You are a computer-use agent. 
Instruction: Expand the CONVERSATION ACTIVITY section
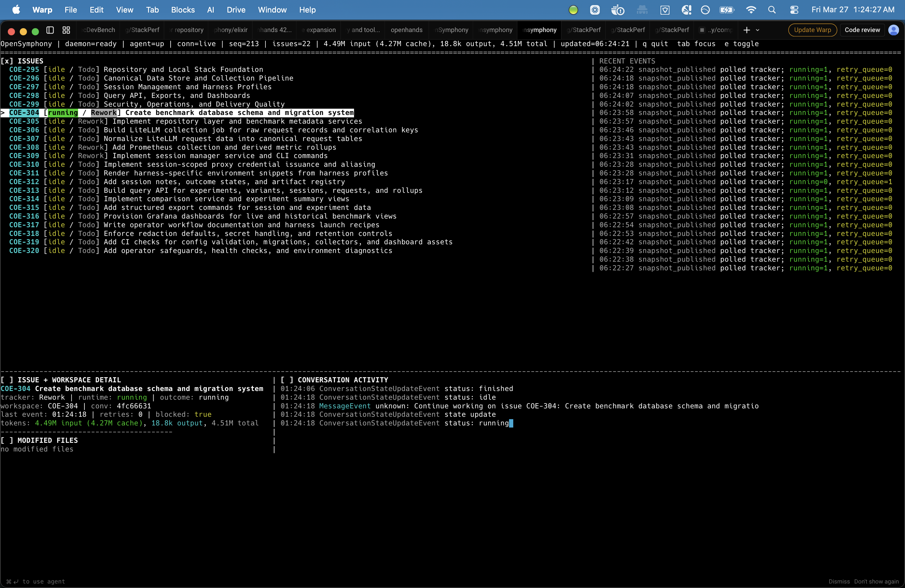point(287,379)
